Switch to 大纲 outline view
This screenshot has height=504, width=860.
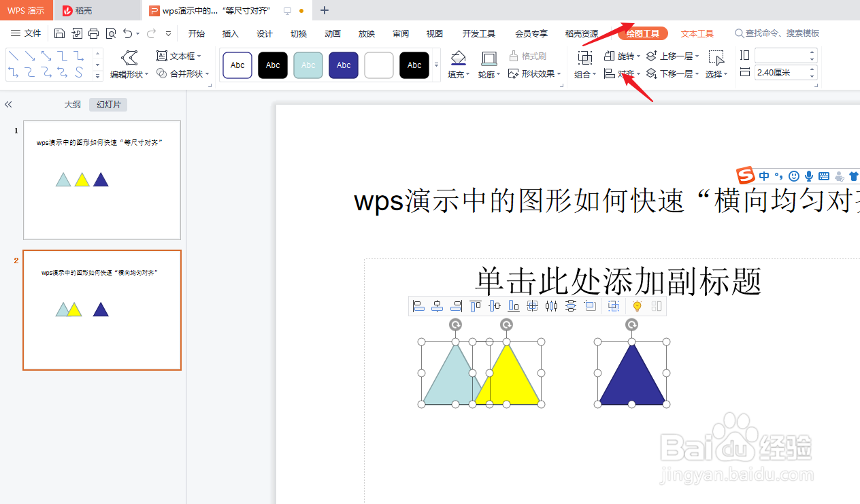coord(73,105)
